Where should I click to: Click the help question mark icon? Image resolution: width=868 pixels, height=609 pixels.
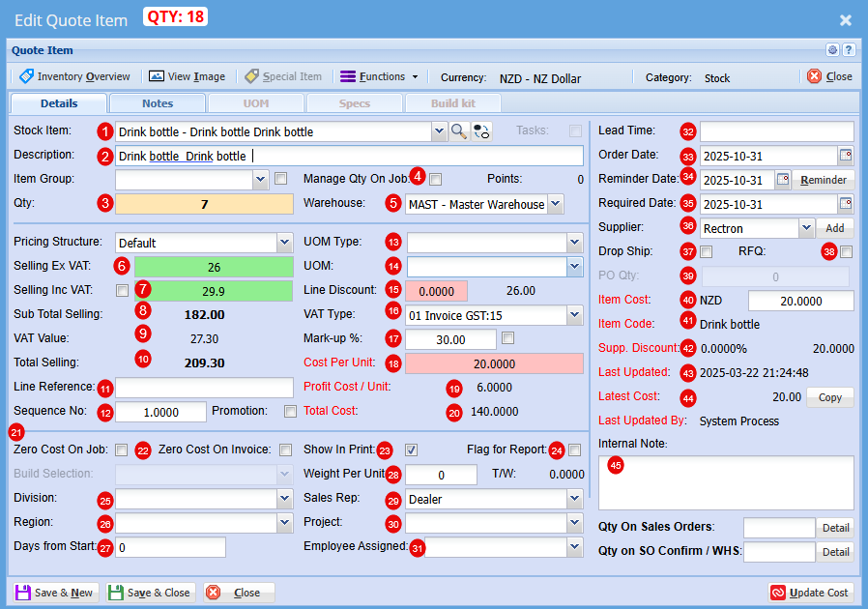coord(849,50)
